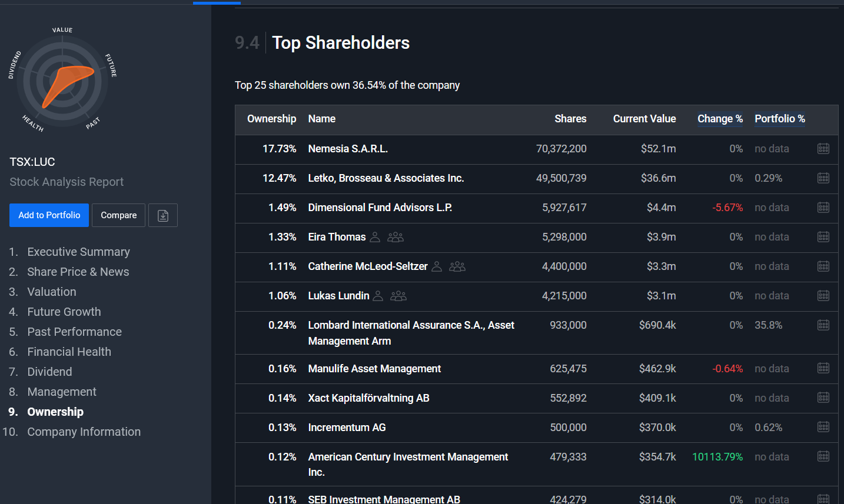Open calendar icon in Manulife Asset Management row
Image resolution: width=844 pixels, height=504 pixels.
[823, 369]
